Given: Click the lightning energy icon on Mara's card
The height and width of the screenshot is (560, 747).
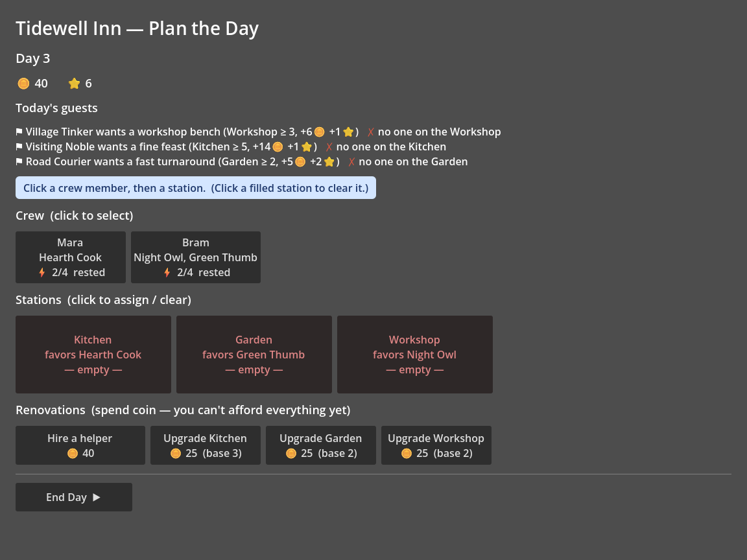Looking at the screenshot, I should [x=42, y=272].
